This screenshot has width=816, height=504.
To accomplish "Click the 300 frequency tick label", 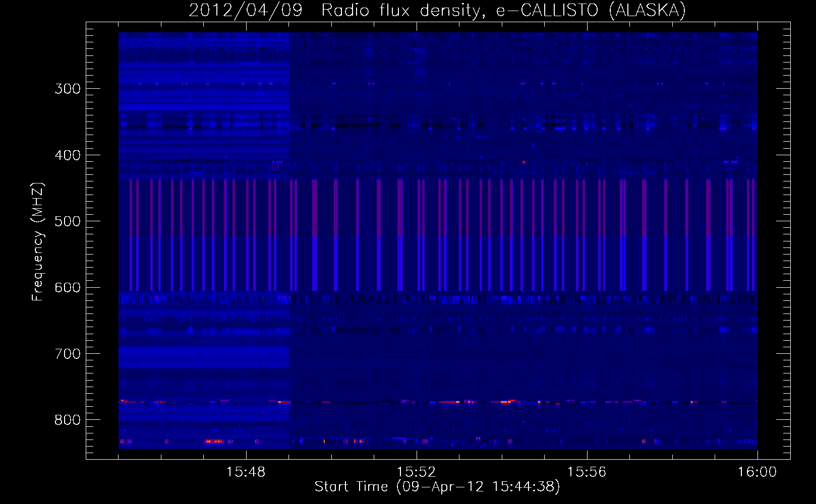I will pos(68,89).
